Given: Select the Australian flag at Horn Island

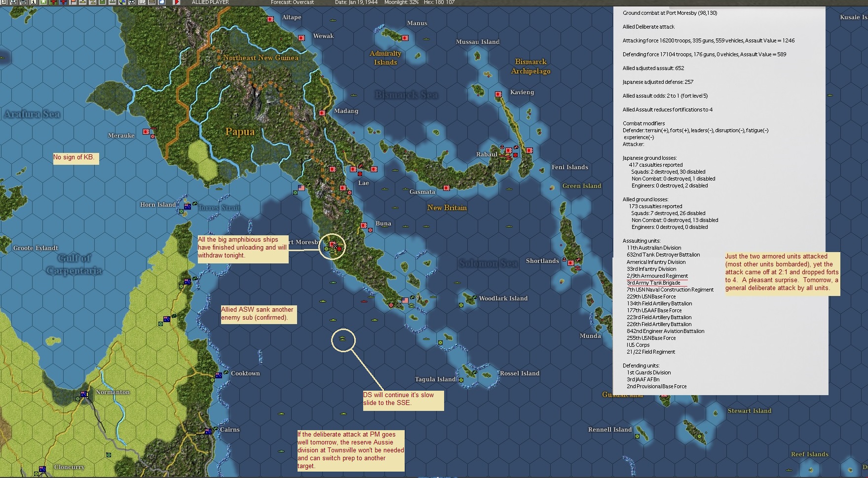Looking at the screenshot, I should (188, 207).
